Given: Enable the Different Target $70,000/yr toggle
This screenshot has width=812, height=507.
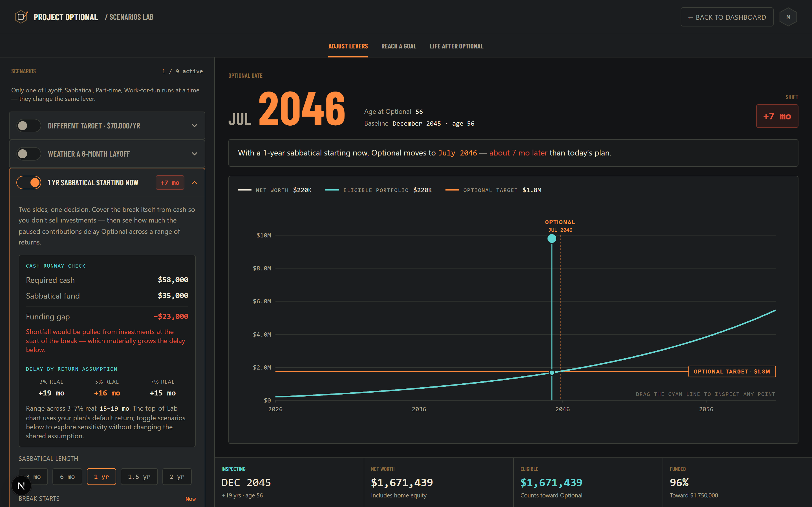Looking at the screenshot, I should pyautogui.click(x=29, y=125).
